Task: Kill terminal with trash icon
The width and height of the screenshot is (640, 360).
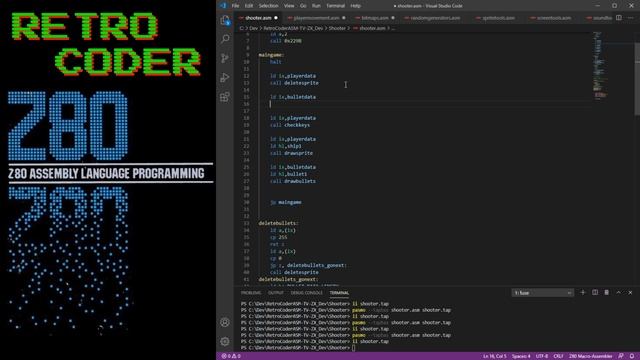Action: click(x=607, y=293)
